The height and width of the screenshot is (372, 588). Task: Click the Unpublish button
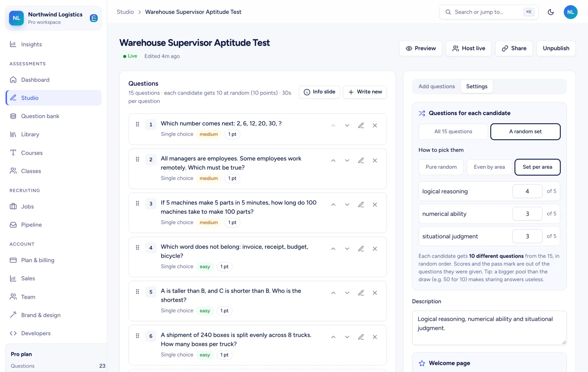556,49
